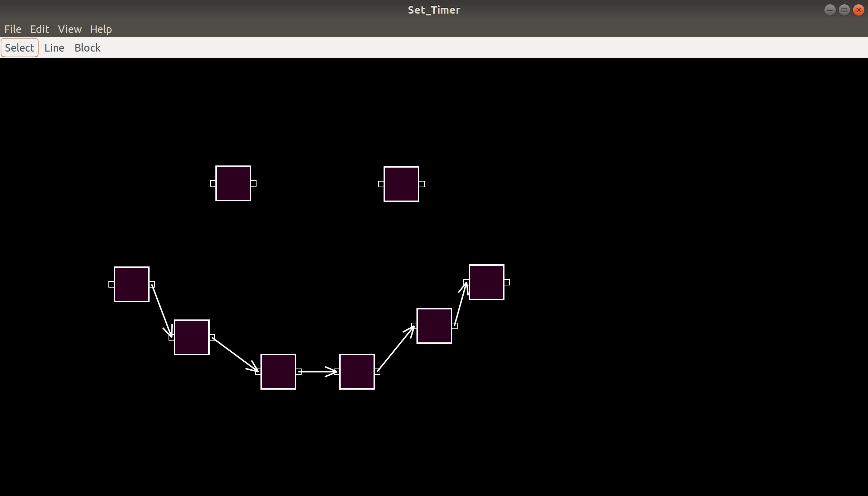The image size is (868, 496).
Task: Click the input port of the leftmost chain block
Action: coord(111,284)
